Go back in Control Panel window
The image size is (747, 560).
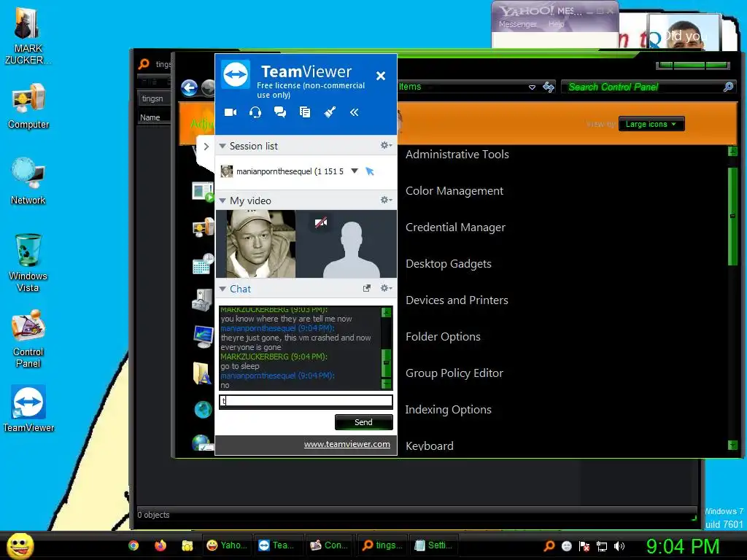coord(189,87)
